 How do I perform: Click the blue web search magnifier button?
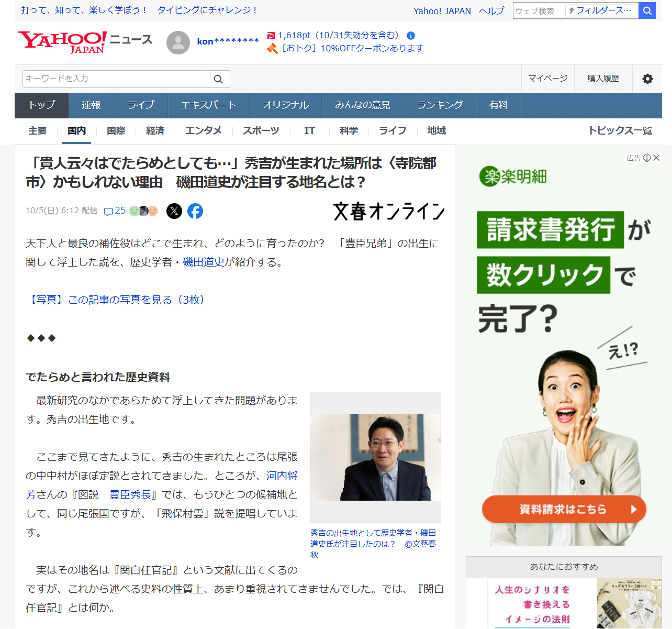click(x=647, y=10)
